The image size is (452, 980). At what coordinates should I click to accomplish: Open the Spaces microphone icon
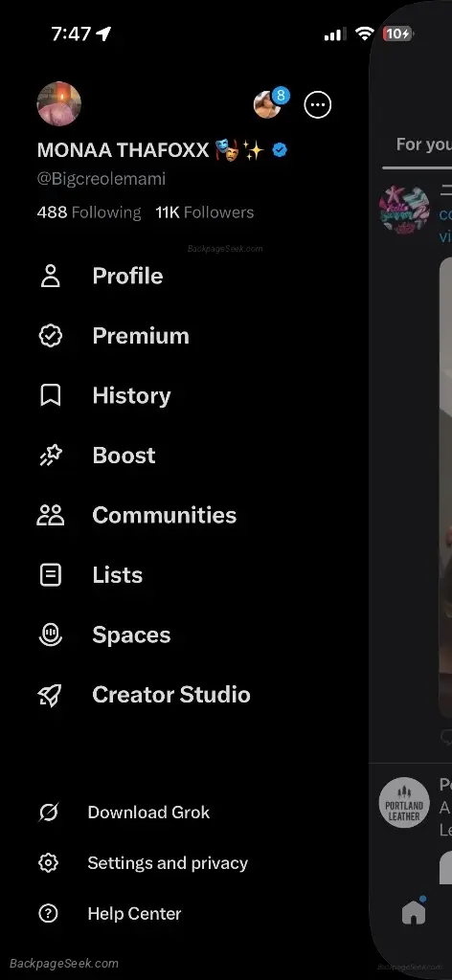tap(50, 635)
